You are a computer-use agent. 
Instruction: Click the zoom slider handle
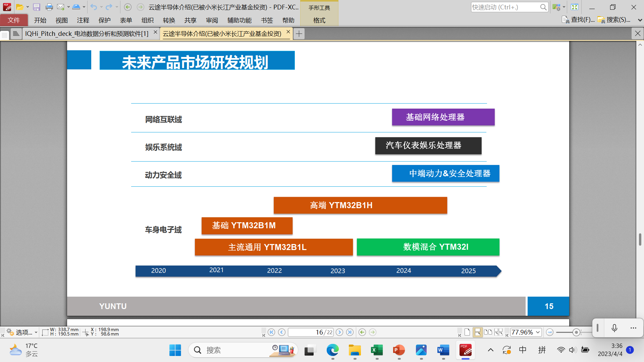coord(576,332)
